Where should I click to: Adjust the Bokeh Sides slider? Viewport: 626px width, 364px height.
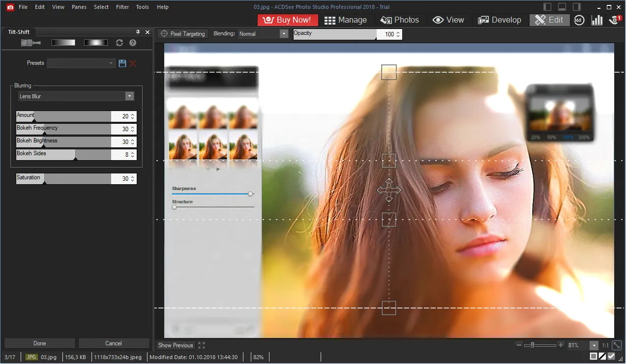64,154
